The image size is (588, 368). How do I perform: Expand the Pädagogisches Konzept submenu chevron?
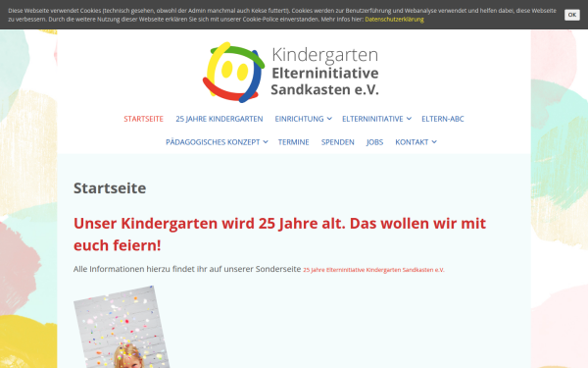(266, 142)
